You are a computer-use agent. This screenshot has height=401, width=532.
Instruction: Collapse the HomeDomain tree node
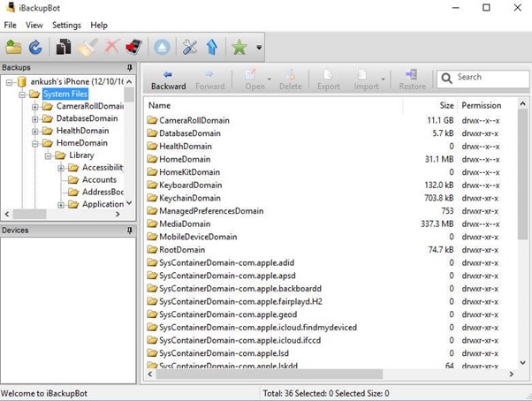point(35,143)
